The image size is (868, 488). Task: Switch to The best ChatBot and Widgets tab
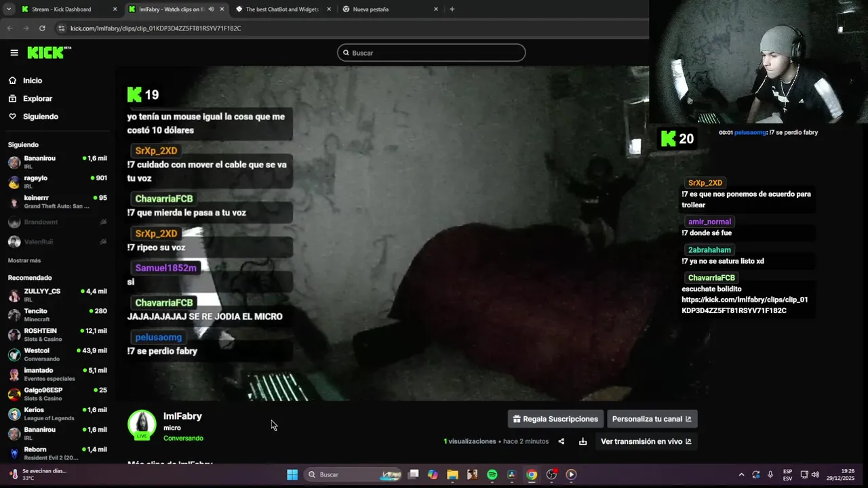pyautogui.click(x=282, y=9)
